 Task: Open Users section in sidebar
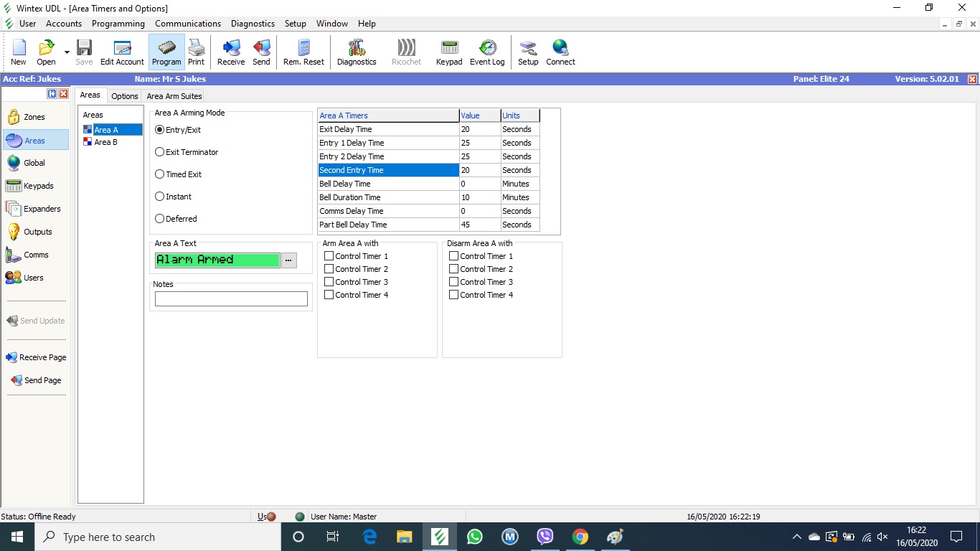tap(35, 278)
